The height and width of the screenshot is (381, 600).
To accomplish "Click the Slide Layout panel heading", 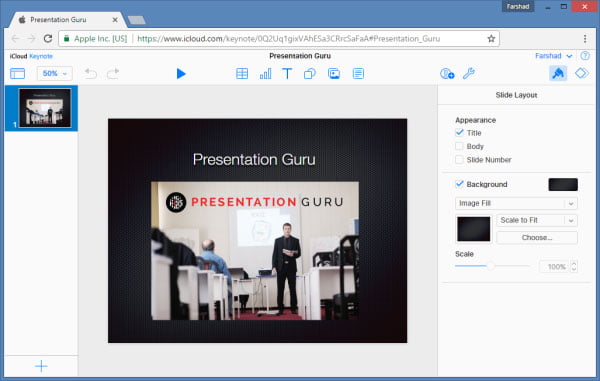I will [516, 95].
